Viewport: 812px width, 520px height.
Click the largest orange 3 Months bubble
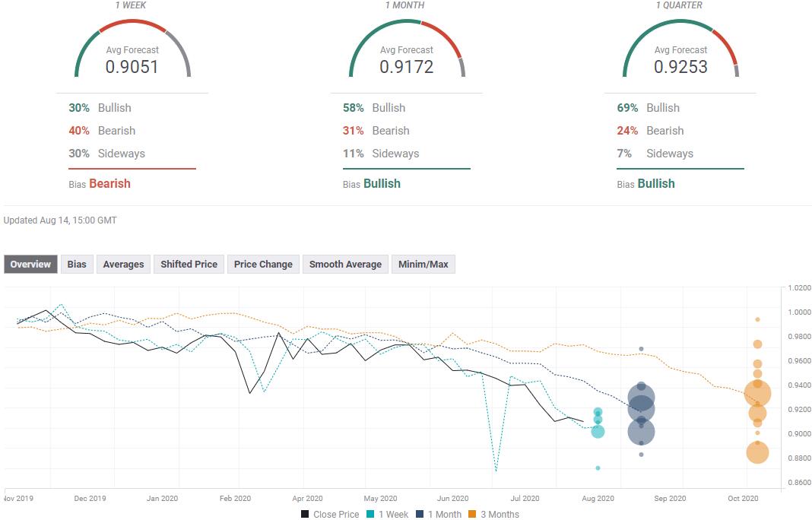click(757, 394)
